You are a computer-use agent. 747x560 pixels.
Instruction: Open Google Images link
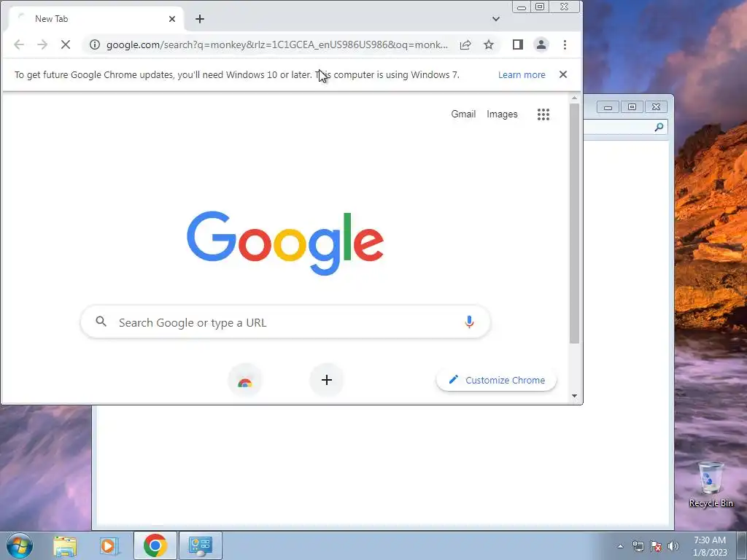(x=502, y=114)
